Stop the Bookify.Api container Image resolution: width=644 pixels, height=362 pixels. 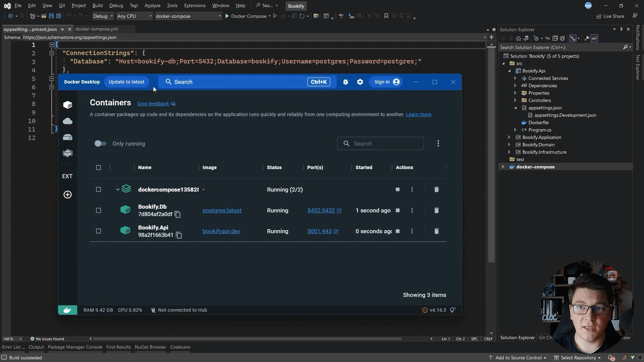click(x=397, y=231)
